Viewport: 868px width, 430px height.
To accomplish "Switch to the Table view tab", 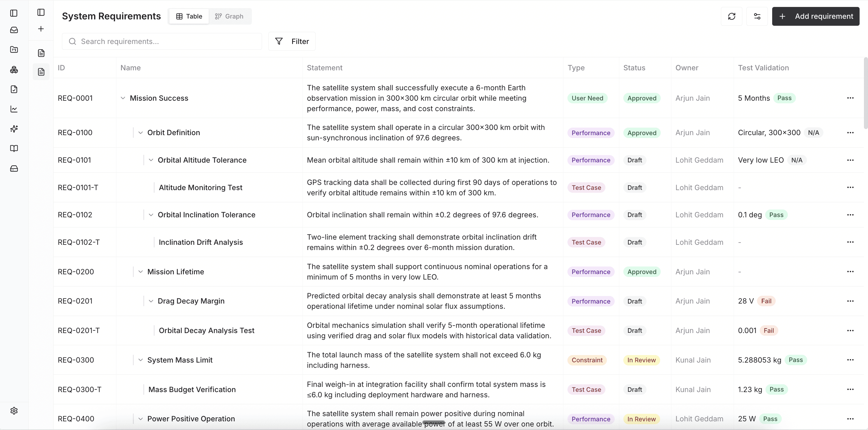I will (189, 16).
